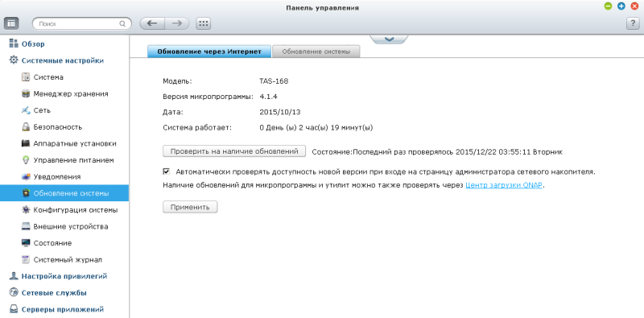Select Аппаратные установки label
This screenshot has width=644, height=318.
coord(75,143)
